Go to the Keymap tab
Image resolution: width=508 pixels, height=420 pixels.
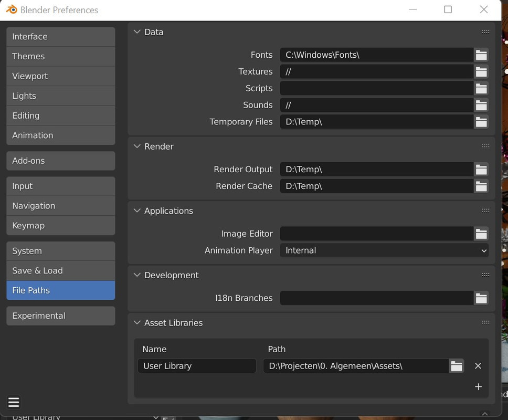60,226
